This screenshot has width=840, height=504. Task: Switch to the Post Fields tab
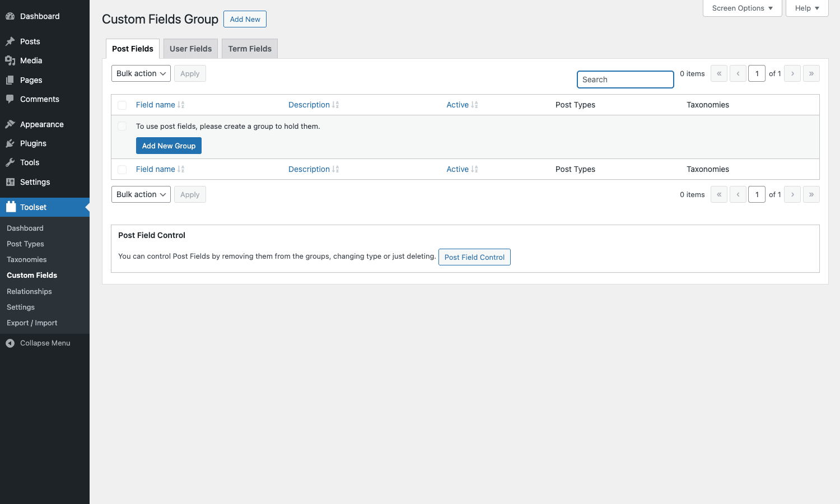point(133,49)
